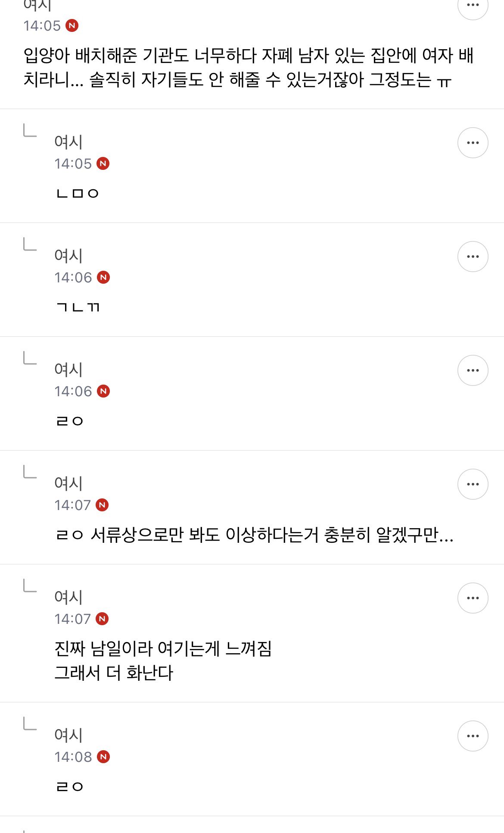
Task: Click the N badge beside ㄱㄴㄲ reply time
Action: (103, 277)
